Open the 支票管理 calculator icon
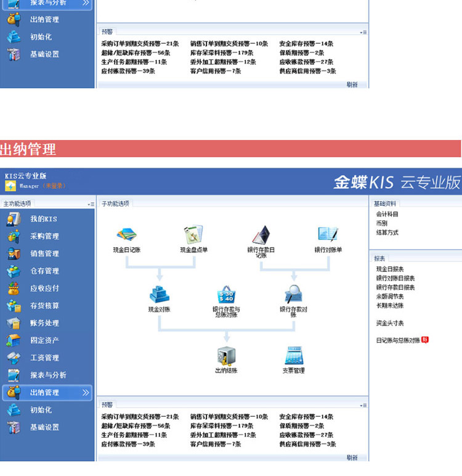This screenshot has height=476, width=462. click(x=294, y=356)
